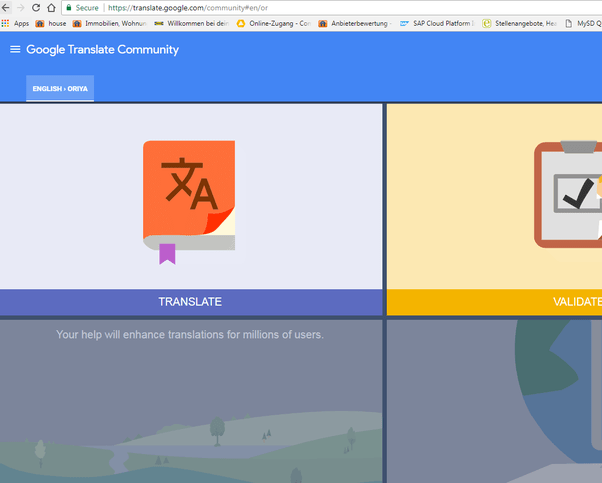Go back with the browser back arrow

(6, 8)
